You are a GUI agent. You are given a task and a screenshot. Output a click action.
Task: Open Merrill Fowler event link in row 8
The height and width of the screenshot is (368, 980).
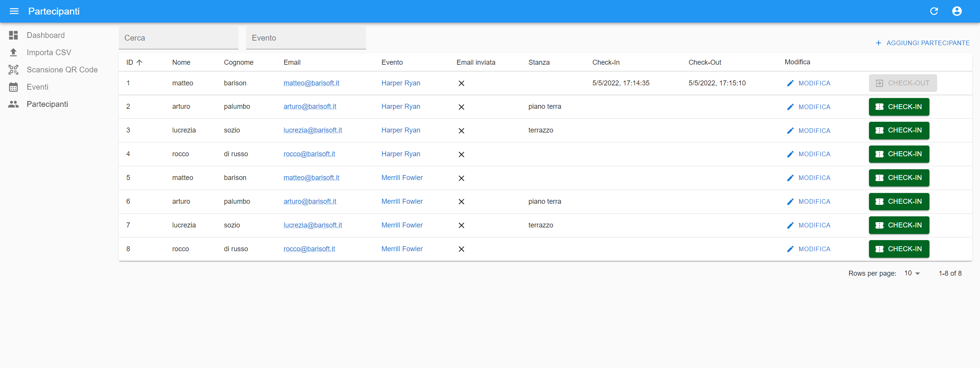coord(402,249)
